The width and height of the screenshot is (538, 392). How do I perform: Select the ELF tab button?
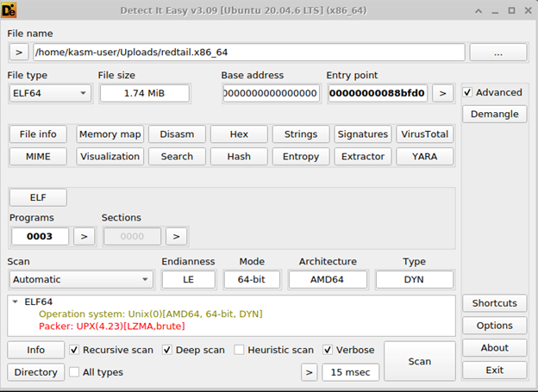(x=38, y=197)
